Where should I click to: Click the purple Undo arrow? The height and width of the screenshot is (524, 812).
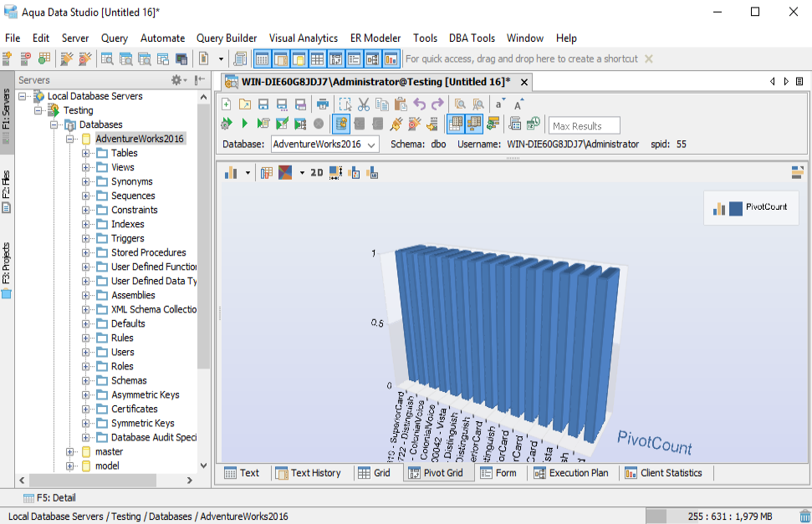click(419, 104)
